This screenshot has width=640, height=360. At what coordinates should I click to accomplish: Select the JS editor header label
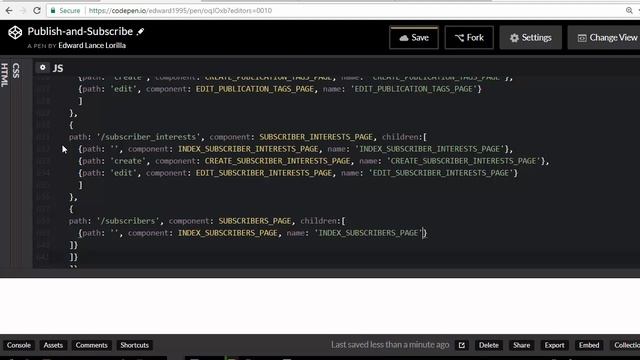pos(58,68)
